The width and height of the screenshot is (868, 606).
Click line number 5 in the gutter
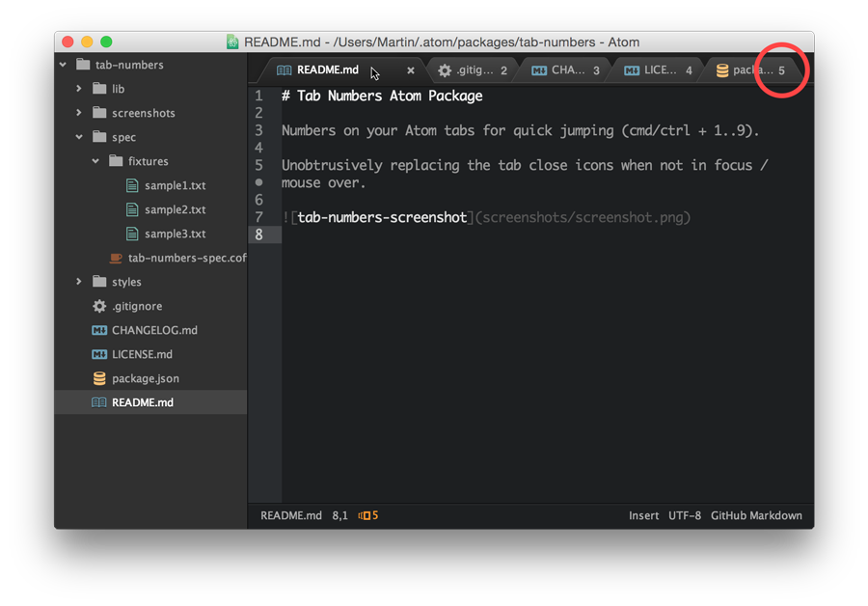click(258, 165)
